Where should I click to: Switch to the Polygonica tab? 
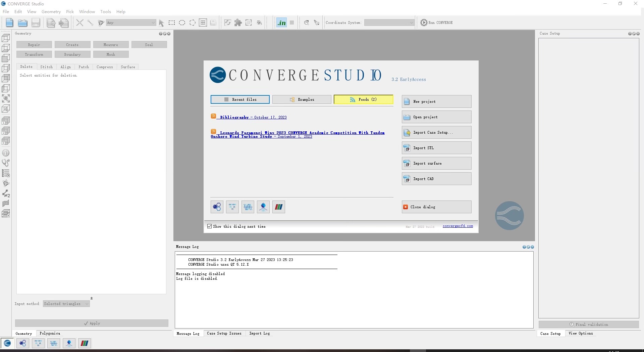click(50, 333)
